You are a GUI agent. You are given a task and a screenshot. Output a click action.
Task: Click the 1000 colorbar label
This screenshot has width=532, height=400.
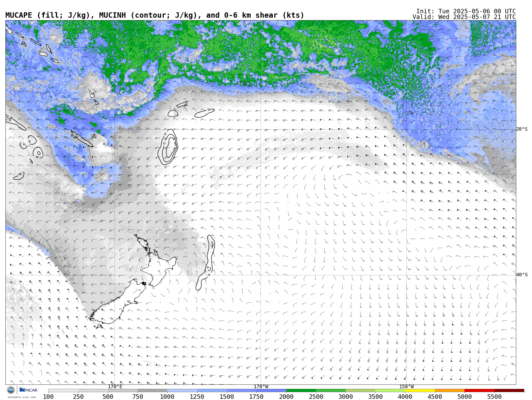point(167,397)
